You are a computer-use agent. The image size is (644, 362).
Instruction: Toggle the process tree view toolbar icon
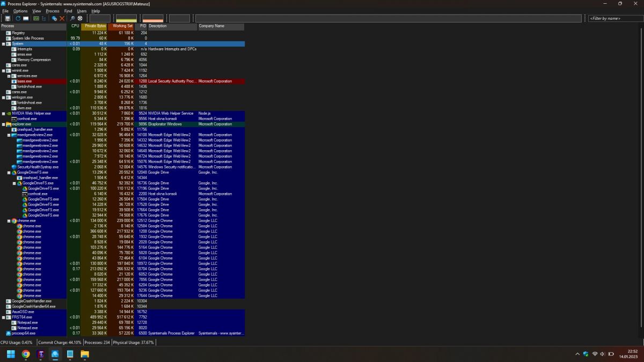[44, 18]
